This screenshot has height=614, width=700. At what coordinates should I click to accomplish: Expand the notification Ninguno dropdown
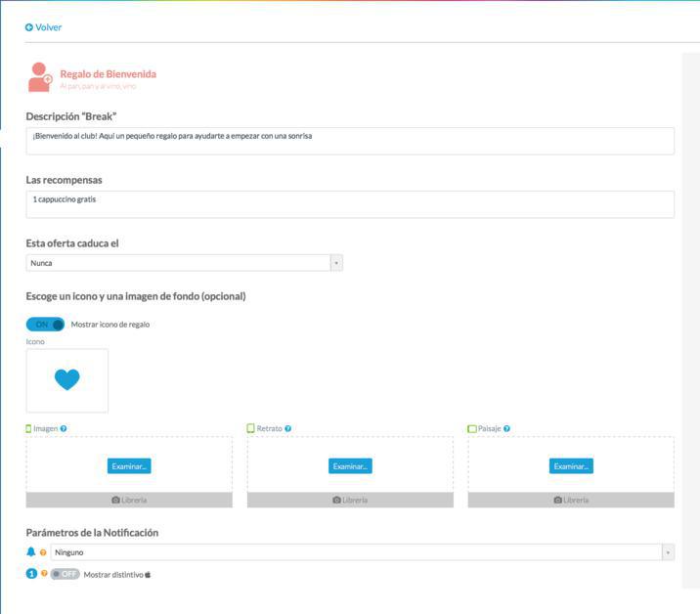pos(362,552)
